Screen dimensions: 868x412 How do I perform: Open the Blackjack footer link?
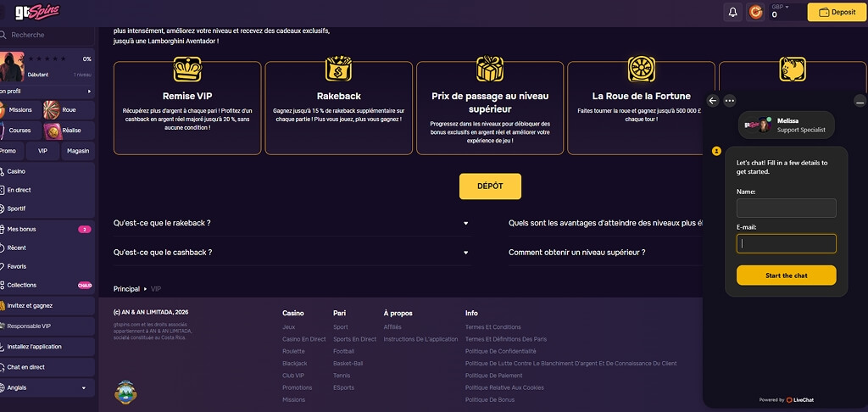[294, 364]
